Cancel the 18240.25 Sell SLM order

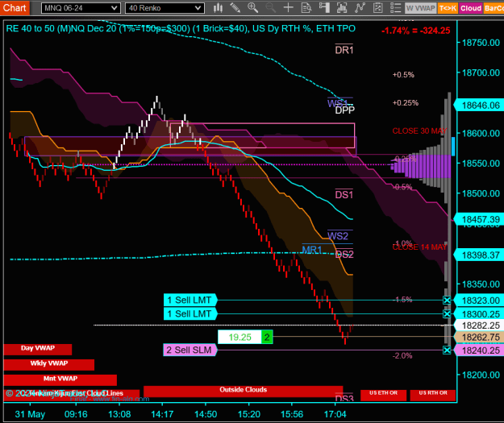(447, 350)
